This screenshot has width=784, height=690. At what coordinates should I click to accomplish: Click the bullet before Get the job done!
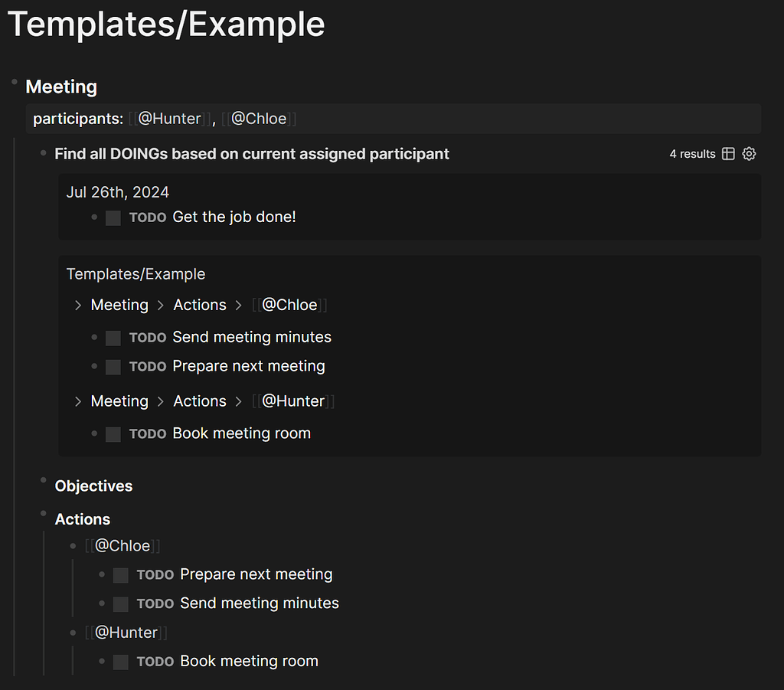click(94, 217)
